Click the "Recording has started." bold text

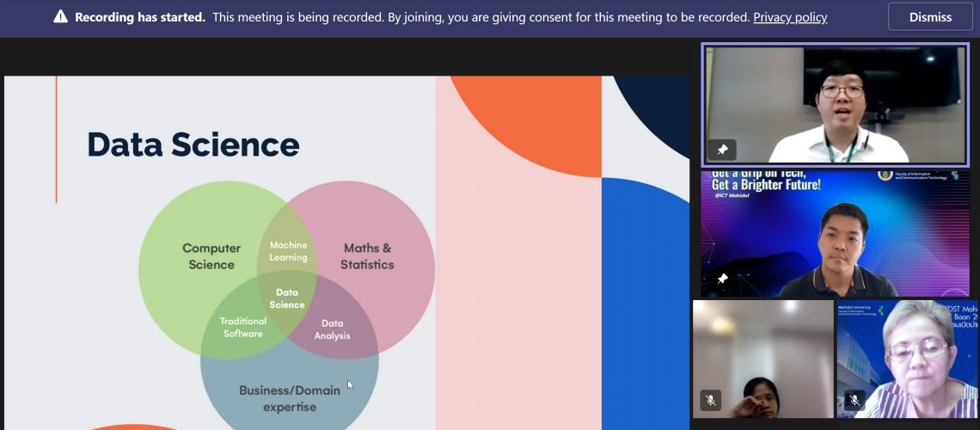140,17
